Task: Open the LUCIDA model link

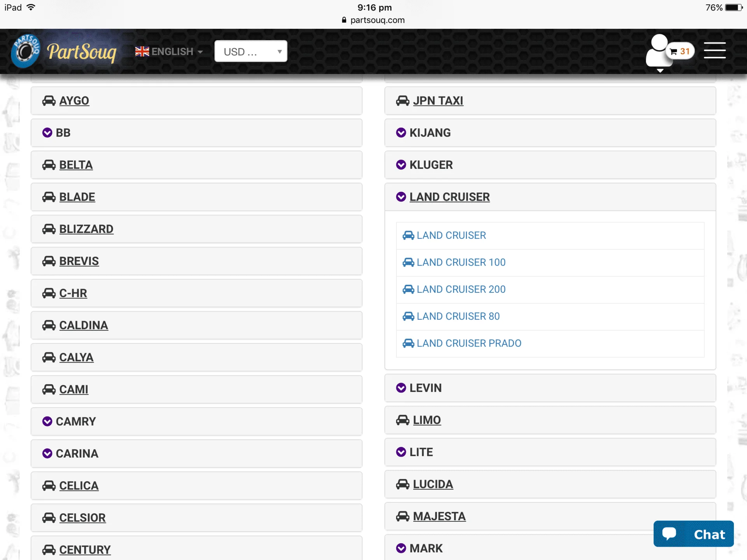Action: 433,484
